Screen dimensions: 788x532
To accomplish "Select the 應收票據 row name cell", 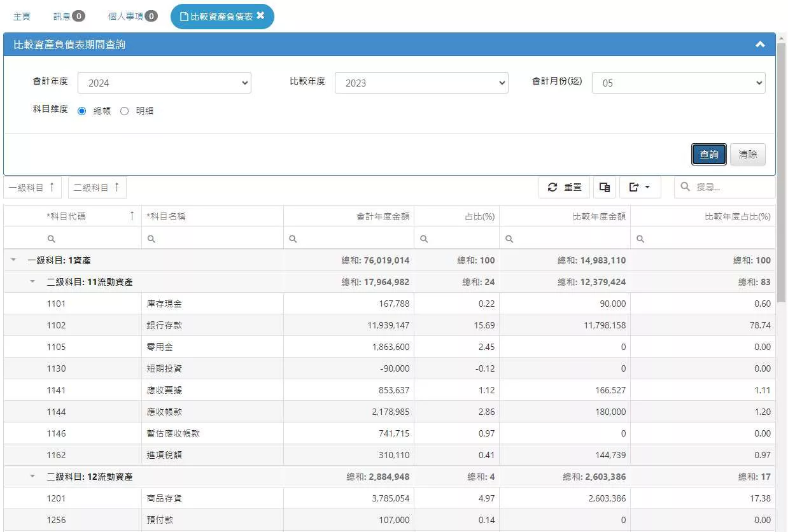I will (213, 390).
